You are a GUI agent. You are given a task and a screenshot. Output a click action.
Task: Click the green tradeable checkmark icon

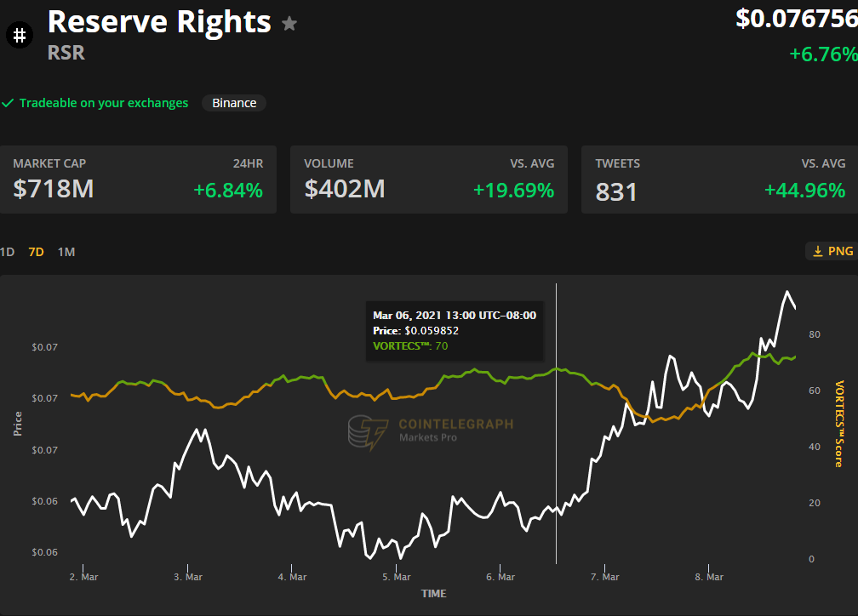8,103
